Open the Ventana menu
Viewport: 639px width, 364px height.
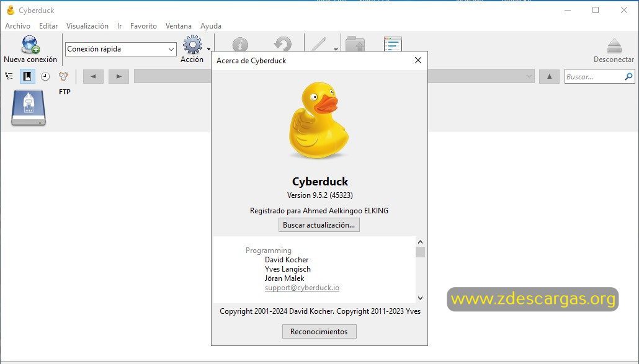coord(179,26)
